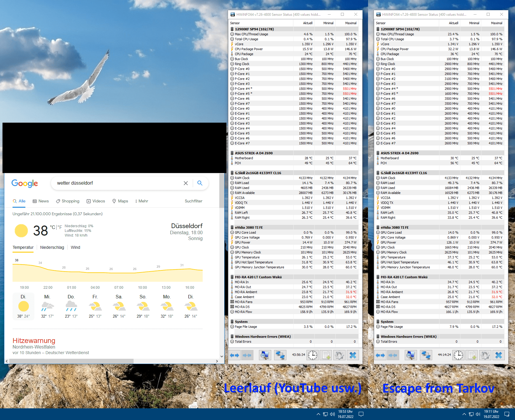Select Do. forecast day 23° 13°
Viewport: 515px width, 420px height.
pyautogui.click(x=71, y=306)
